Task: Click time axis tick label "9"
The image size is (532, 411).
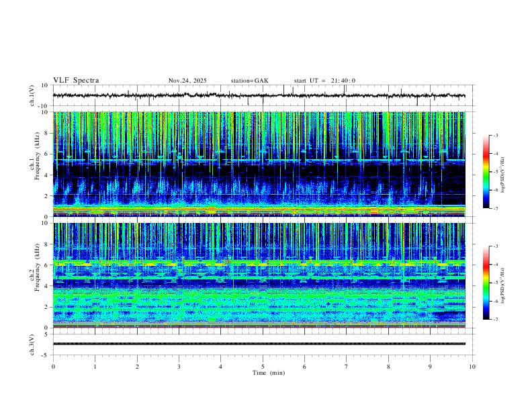Action: [430, 367]
